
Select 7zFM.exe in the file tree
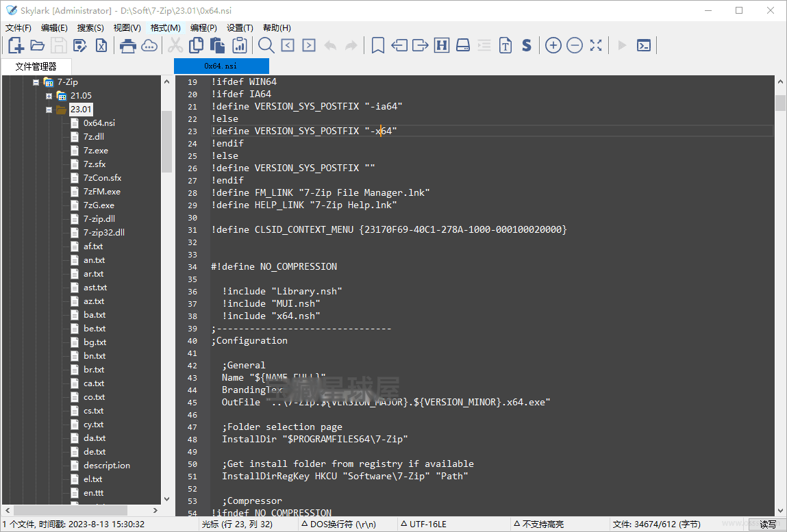(x=102, y=192)
